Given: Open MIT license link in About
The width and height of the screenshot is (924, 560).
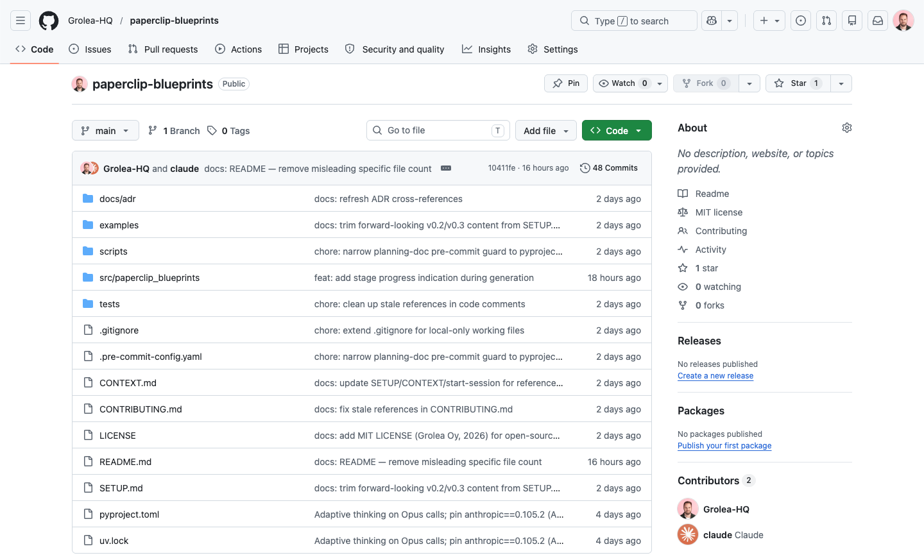Looking at the screenshot, I should pyautogui.click(x=719, y=212).
